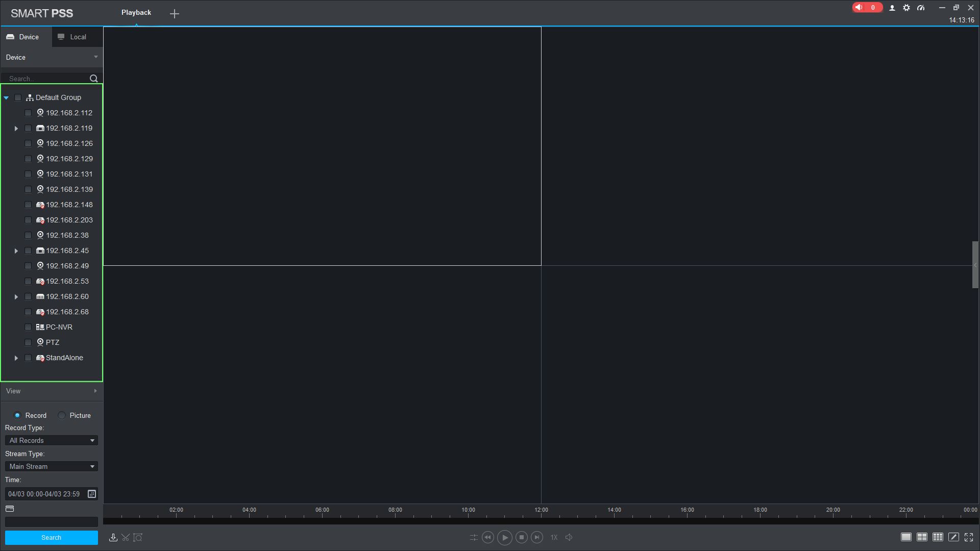Screen dimensions: 980x551
Task: Open the Record Type dropdown
Action: (x=51, y=440)
